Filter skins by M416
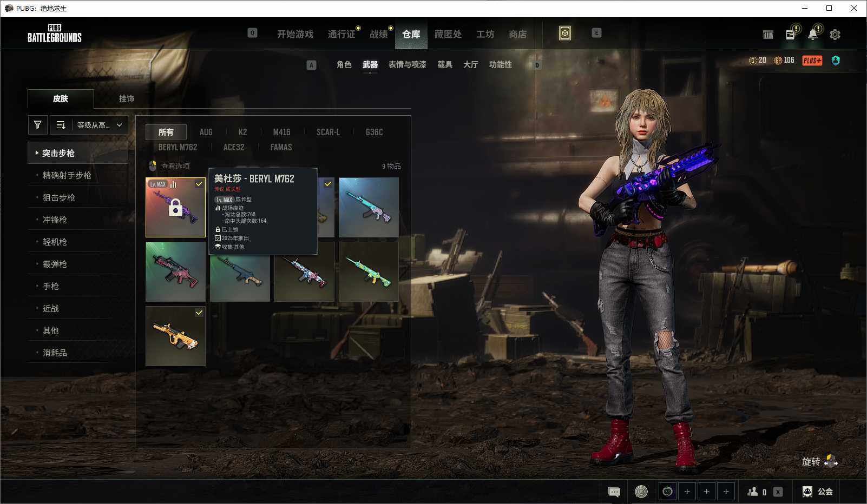The width and height of the screenshot is (867, 504). [x=281, y=132]
